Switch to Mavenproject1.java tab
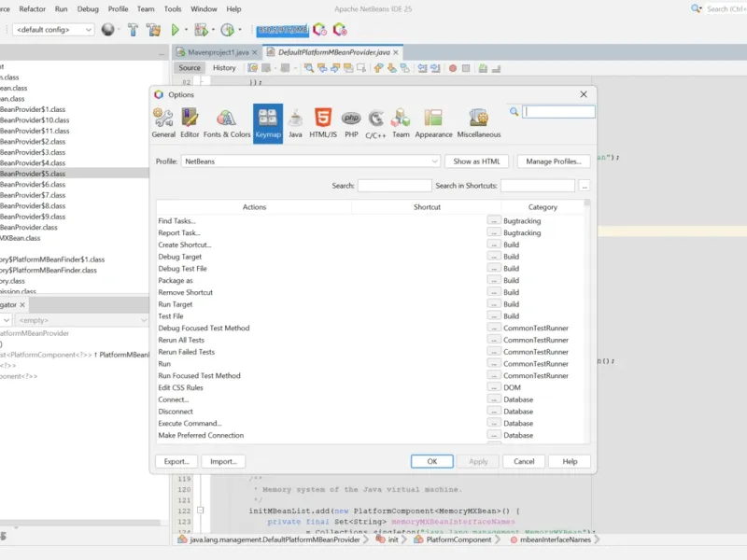Image resolution: width=747 pixels, height=560 pixels. click(x=218, y=52)
